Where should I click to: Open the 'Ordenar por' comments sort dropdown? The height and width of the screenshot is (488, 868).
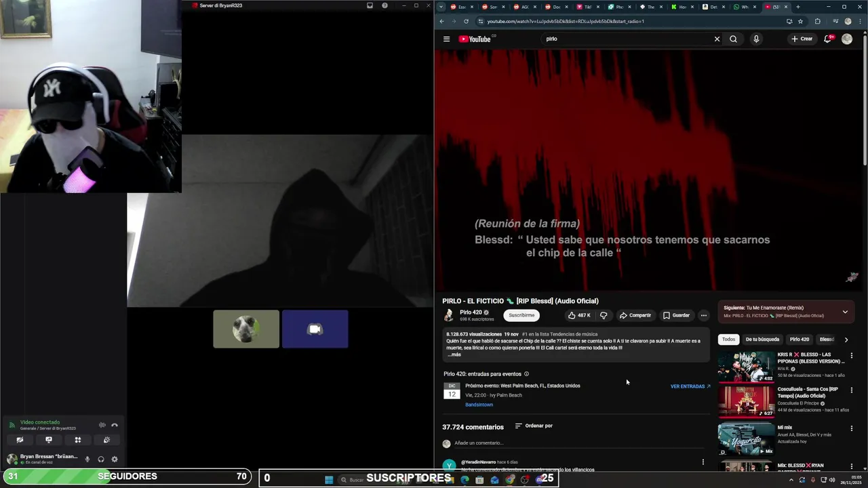[x=534, y=426]
